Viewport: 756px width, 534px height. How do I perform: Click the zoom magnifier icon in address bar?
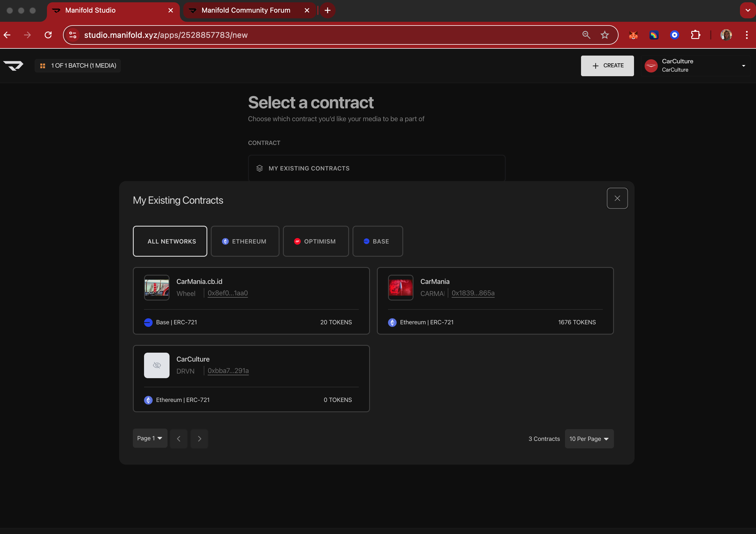pyautogui.click(x=586, y=35)
